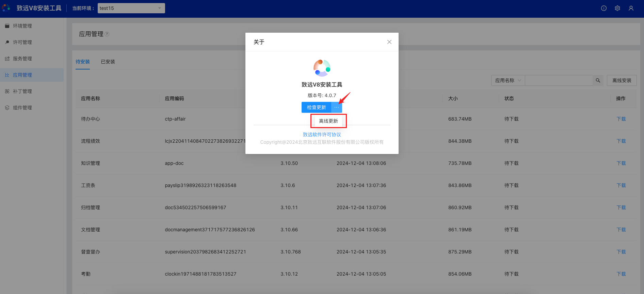
Task: Click the 861.19MB size value
Action: point(460,230)
